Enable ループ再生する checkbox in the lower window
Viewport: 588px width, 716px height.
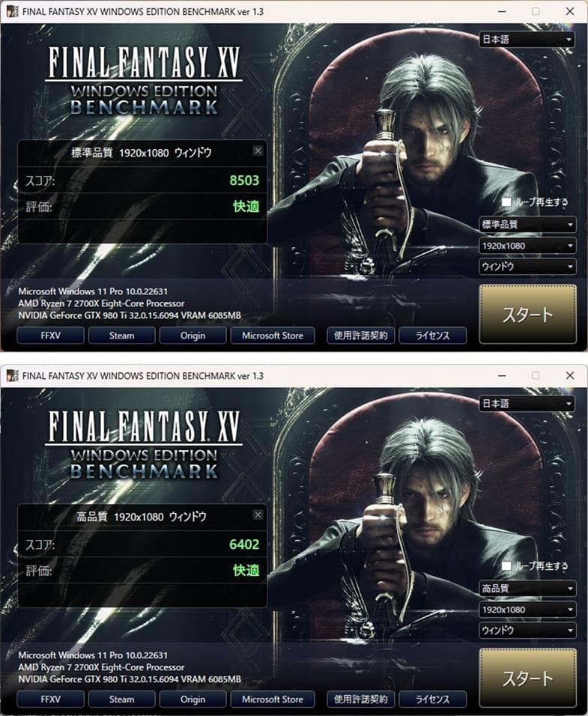pyautogui.click(x=506, y=565)
